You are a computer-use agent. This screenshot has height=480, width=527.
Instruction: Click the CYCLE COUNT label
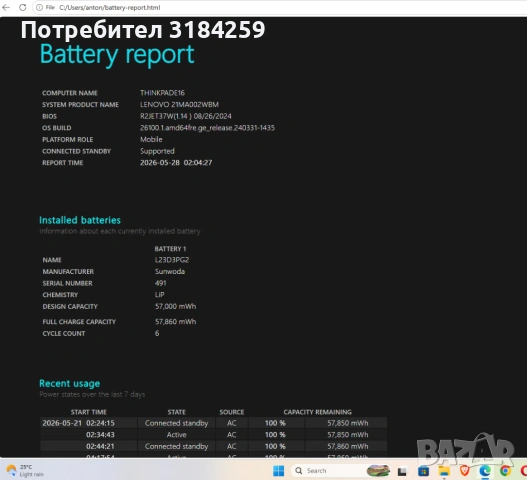coord(64,334)
